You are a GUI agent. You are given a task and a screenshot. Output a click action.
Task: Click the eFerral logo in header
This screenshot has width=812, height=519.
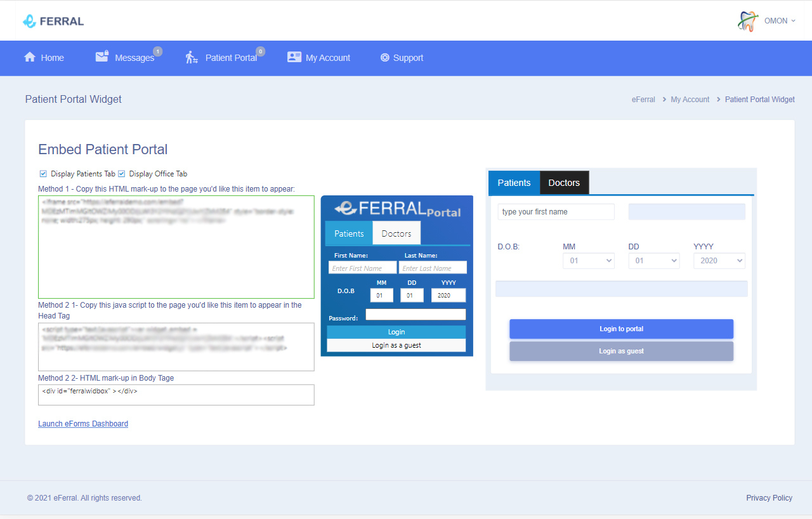point(53,21)
